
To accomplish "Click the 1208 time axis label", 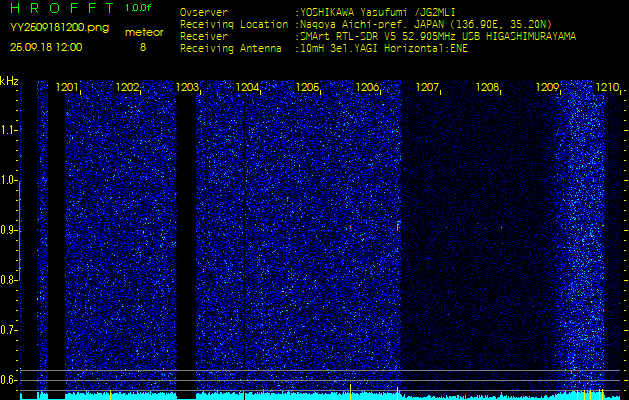I will tap(487, 87).
